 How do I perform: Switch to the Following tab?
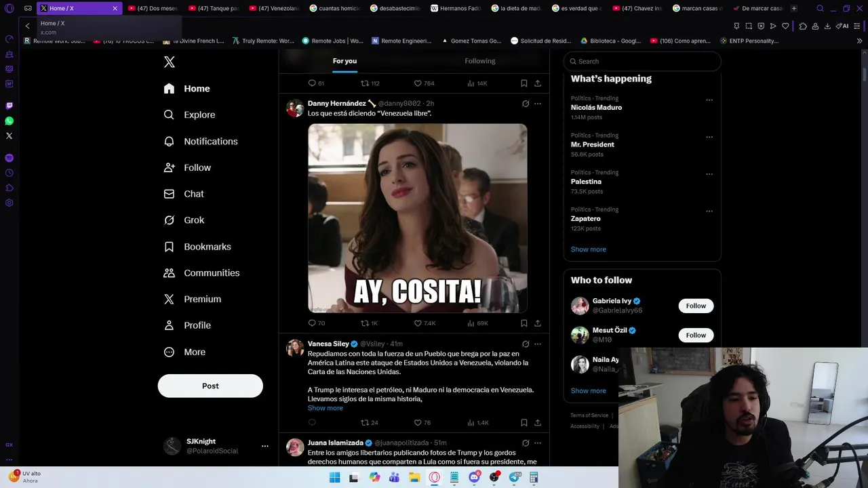(480, 61)
